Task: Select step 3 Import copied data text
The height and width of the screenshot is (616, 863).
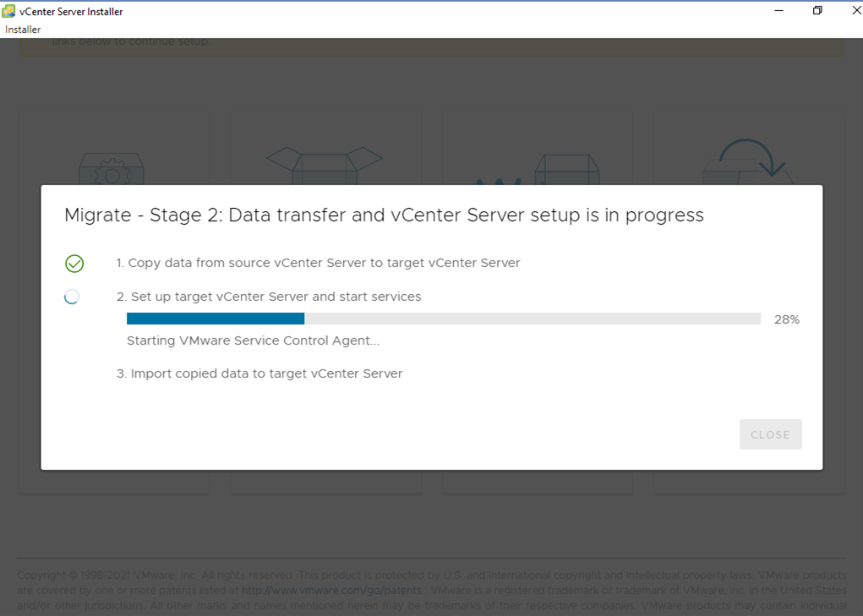Action: tap(259, 373)
